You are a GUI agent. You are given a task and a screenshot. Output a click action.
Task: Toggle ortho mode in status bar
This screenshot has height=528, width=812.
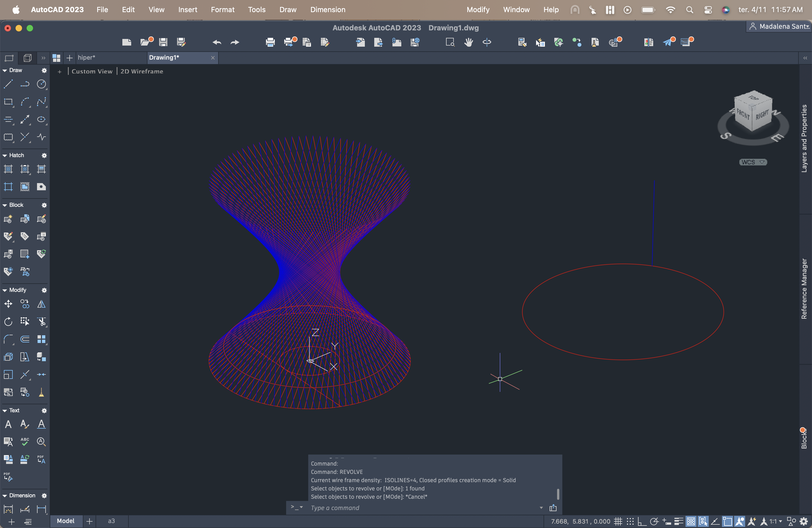pyautogui.click(x=642, y=521)
